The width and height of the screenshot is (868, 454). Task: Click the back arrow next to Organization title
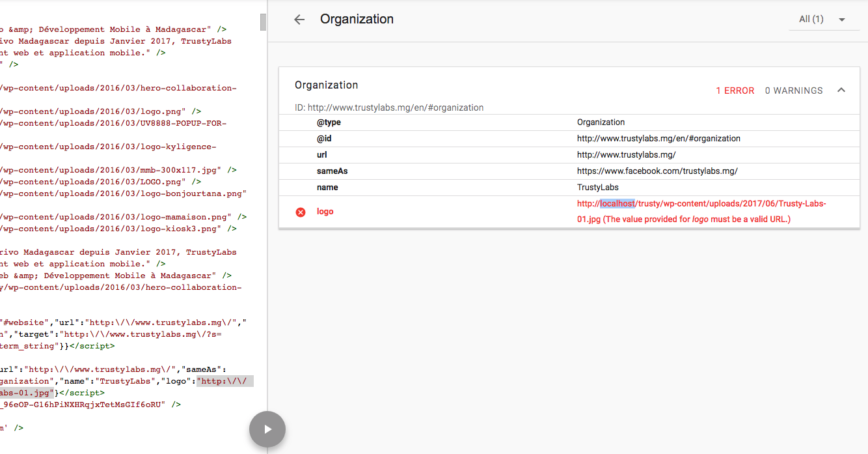click(299, 20)
